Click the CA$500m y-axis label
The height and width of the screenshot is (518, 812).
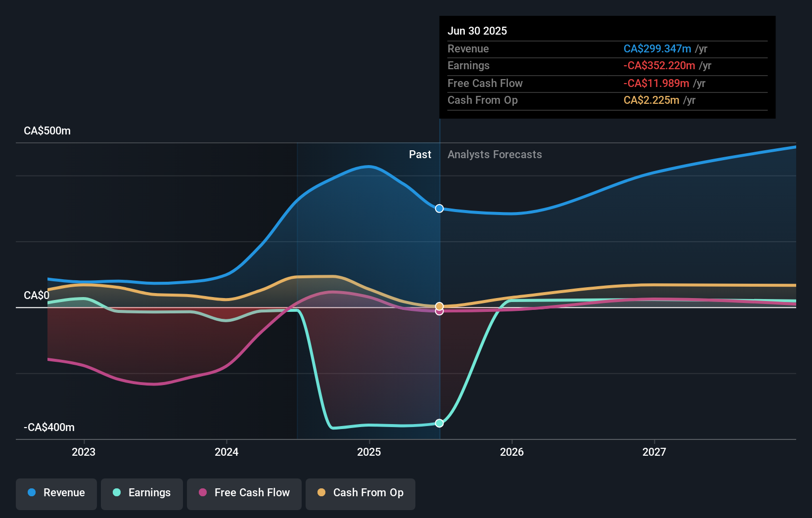coord(47,131)
